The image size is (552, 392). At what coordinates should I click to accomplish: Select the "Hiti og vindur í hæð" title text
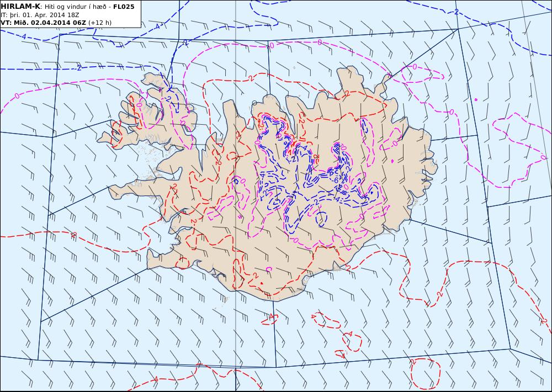75,7
